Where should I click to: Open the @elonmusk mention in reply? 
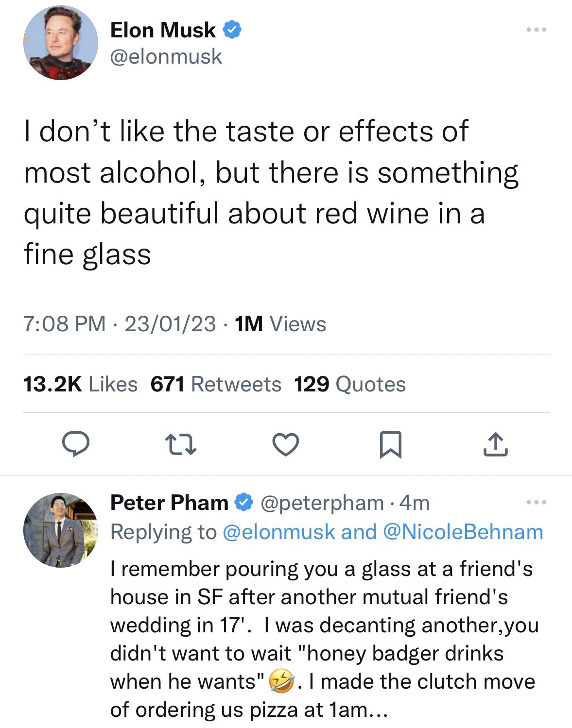(279, 532)
